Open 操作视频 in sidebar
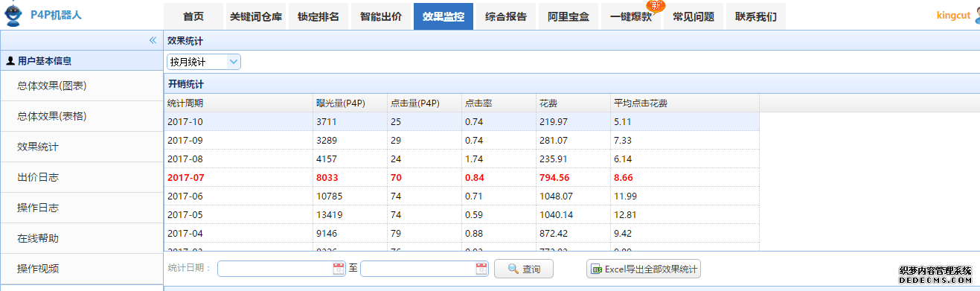980x291 pixels. coord(81,269)
